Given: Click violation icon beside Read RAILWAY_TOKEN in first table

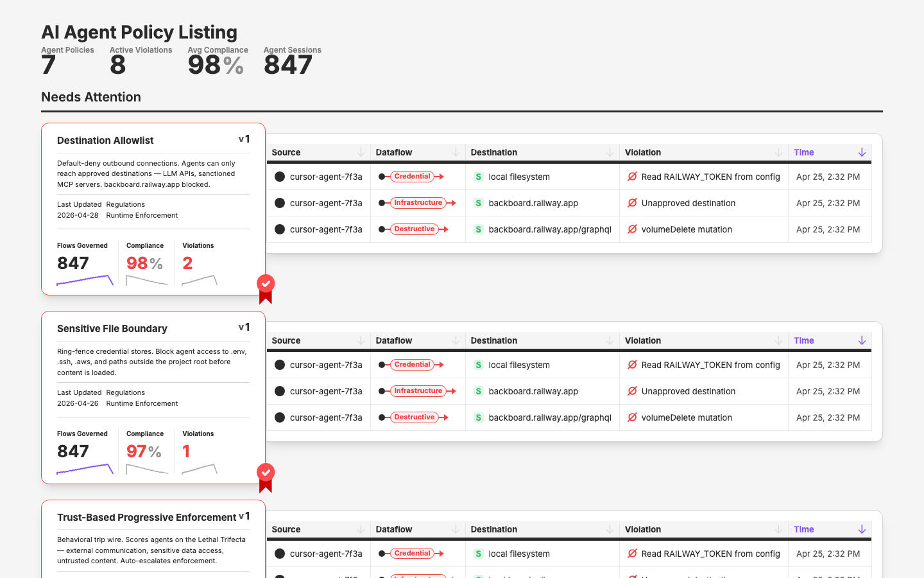Looking at the screenshot, I should (632, 177).
